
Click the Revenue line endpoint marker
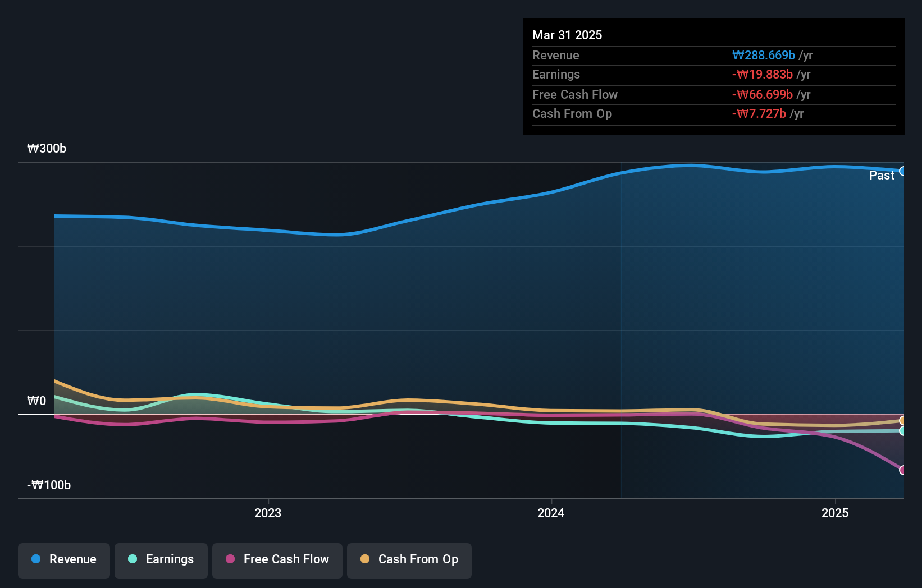pyautogui.click(x=902, y=171)
